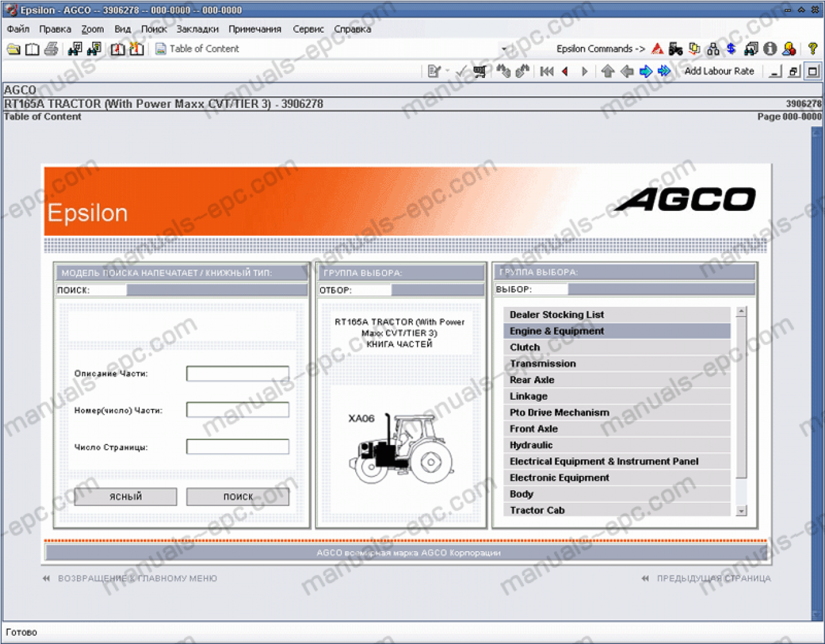Open the ОТБОР selection field
The height and width of the screenshot is (644, 825).
tap(438, 290)
